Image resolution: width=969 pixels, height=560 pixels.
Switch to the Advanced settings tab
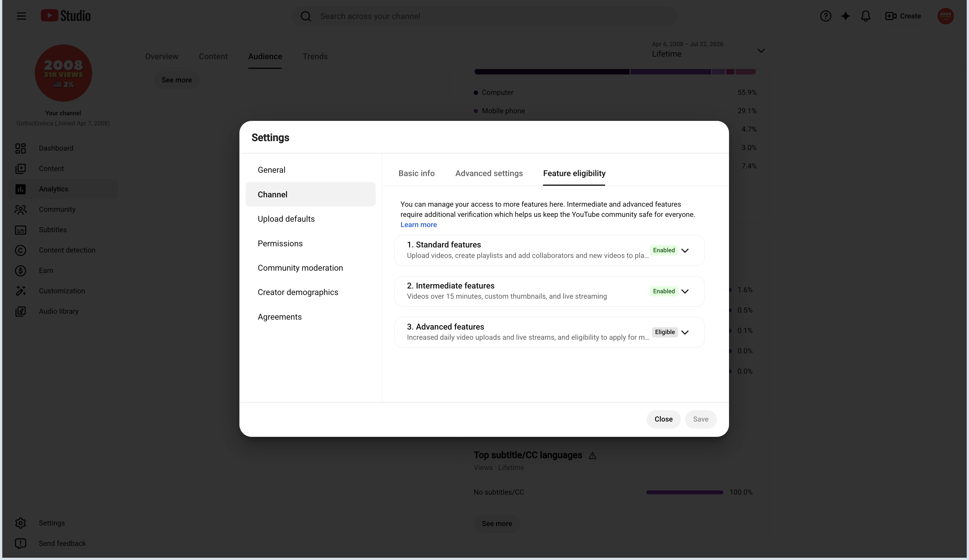[489, 173]
